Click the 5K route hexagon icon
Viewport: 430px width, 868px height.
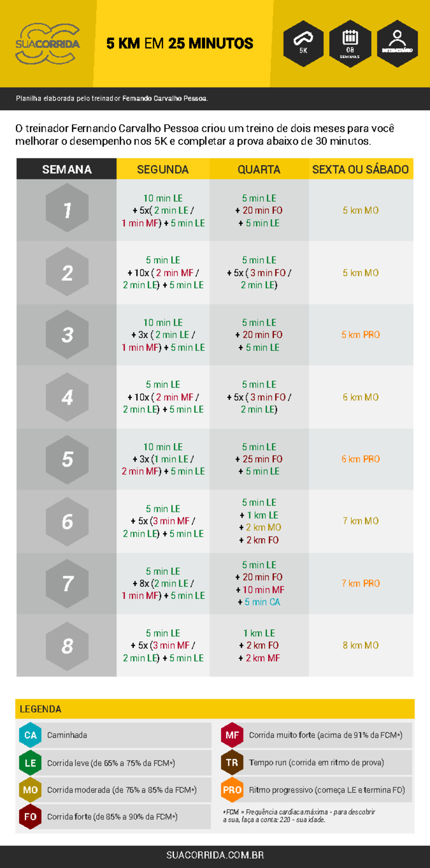303,43
